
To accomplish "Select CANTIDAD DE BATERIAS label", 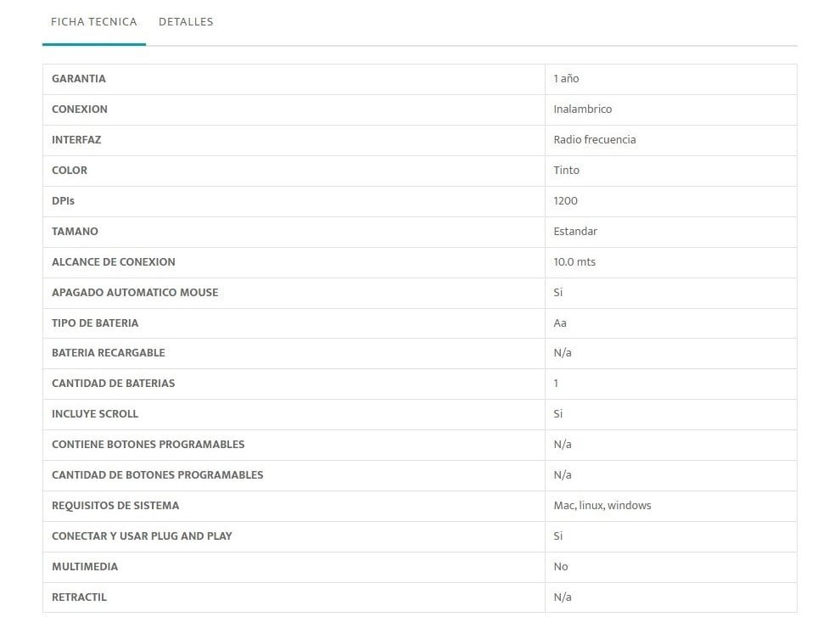I will coord(114,384).
